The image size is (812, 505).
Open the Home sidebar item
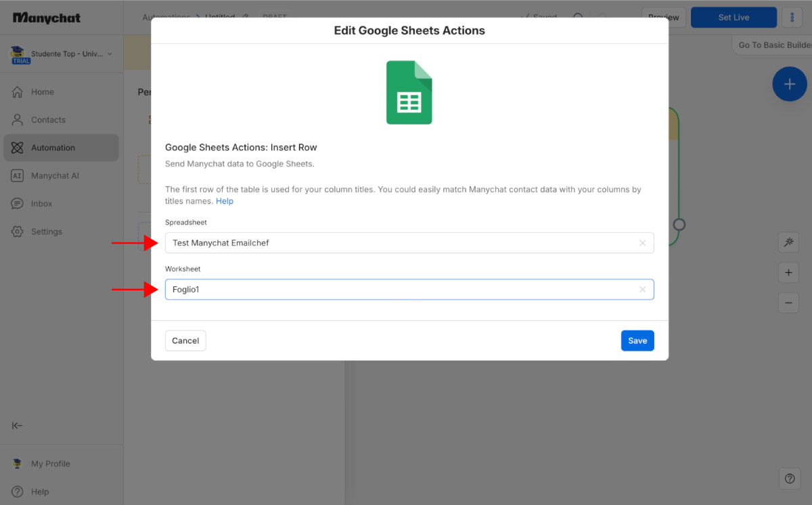point(61,92)
